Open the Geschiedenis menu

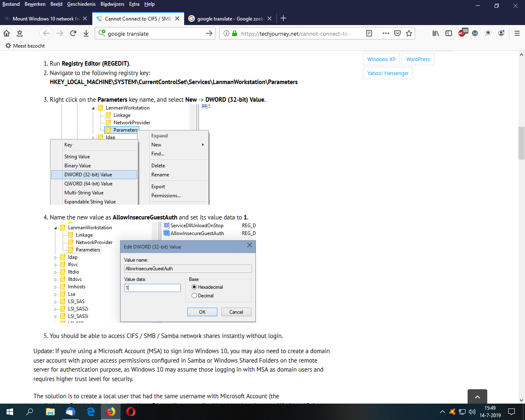81,4
